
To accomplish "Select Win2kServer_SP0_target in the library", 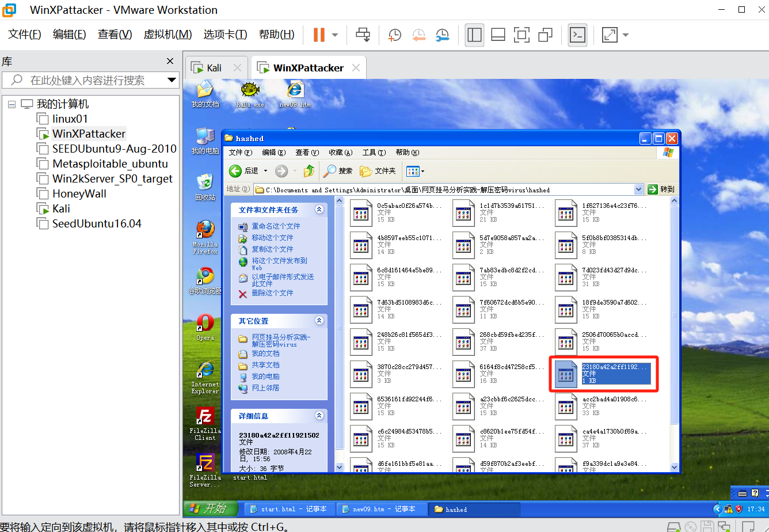I will (112, 178).
